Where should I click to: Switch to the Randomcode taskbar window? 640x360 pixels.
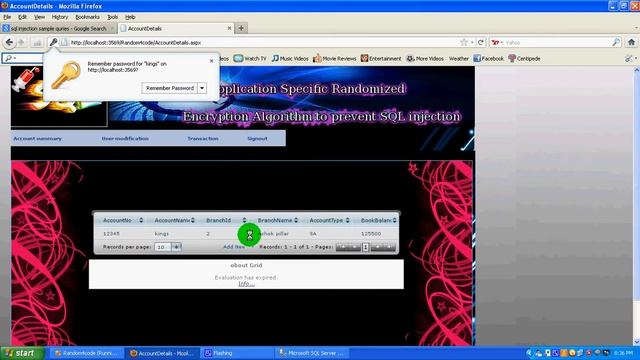[87, 353]
